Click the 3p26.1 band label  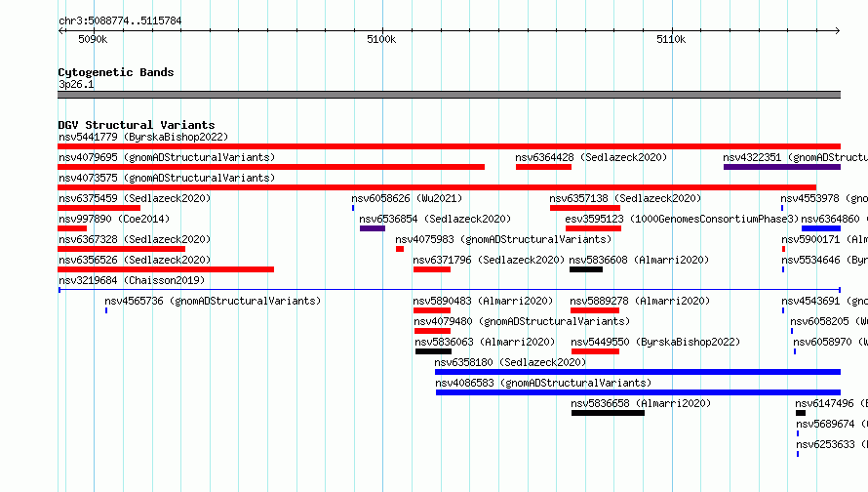(76, 84)
